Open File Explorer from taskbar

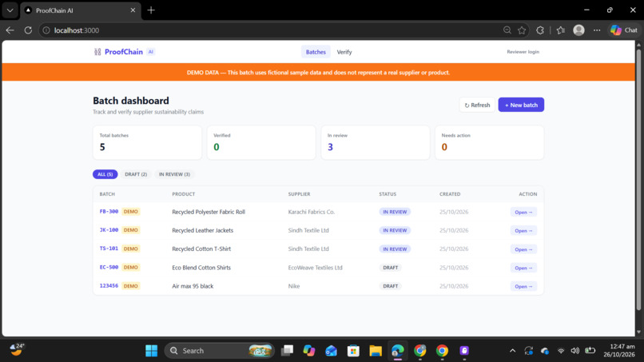point(376,351)
